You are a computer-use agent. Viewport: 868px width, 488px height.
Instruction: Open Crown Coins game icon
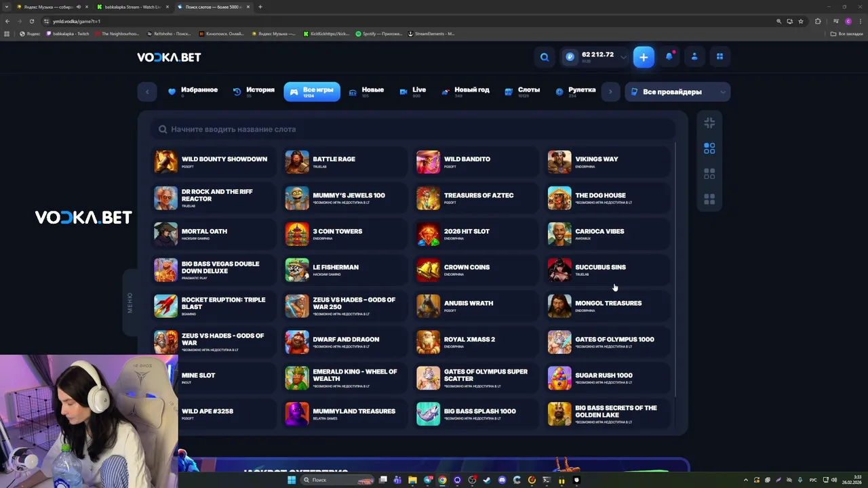[x=428, y=270]
